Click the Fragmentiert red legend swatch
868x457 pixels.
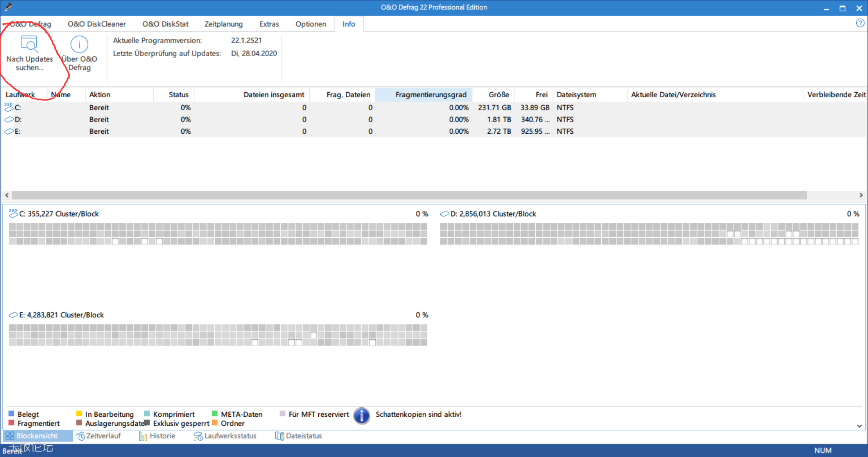click(11, 423)
